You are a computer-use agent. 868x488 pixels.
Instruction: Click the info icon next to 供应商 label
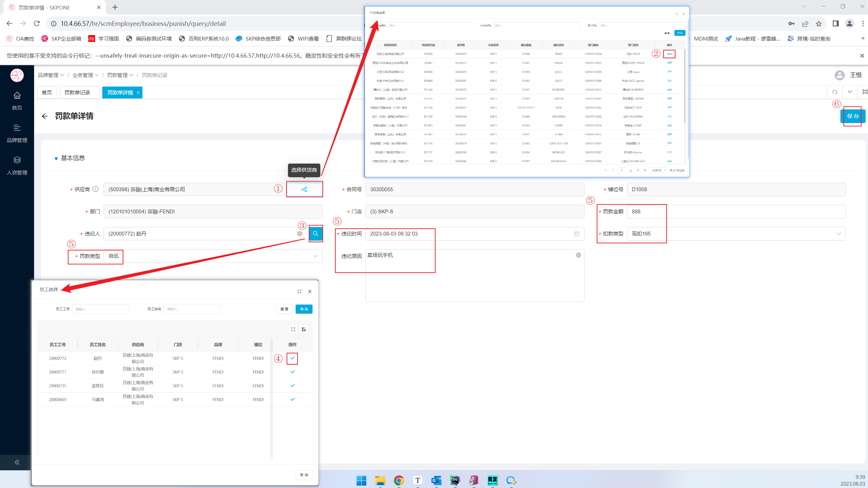(x=95, y=189)
